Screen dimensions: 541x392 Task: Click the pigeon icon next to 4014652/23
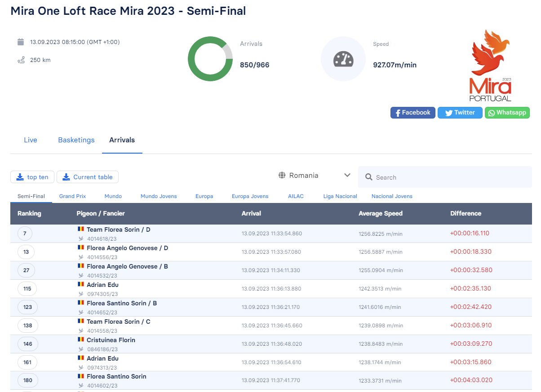81,313
